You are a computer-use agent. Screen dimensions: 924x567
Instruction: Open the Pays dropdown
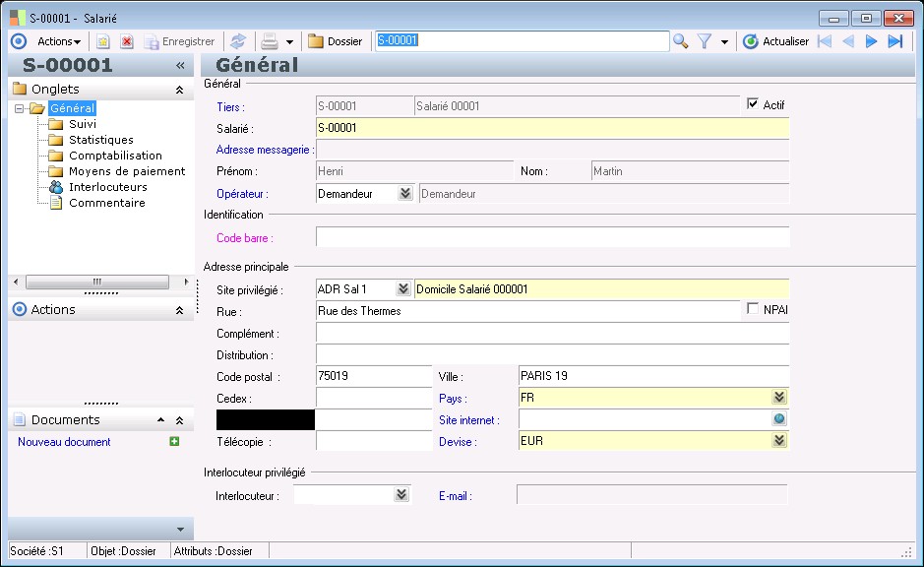(779, 398)
